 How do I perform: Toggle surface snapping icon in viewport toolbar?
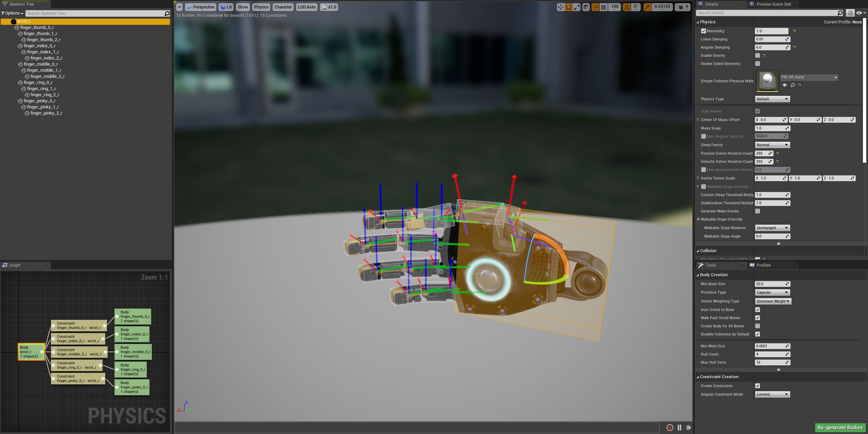pyautogui.click(x=595, y=7)
